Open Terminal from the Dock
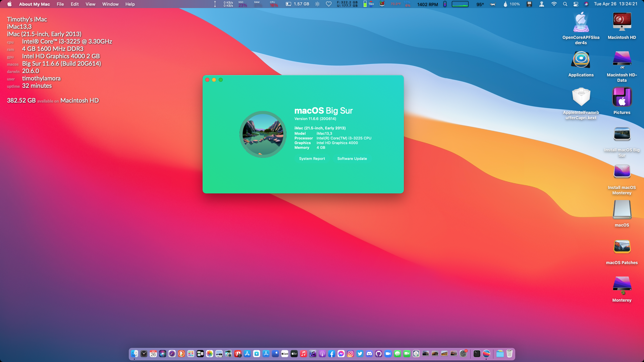 click(477, 354)
